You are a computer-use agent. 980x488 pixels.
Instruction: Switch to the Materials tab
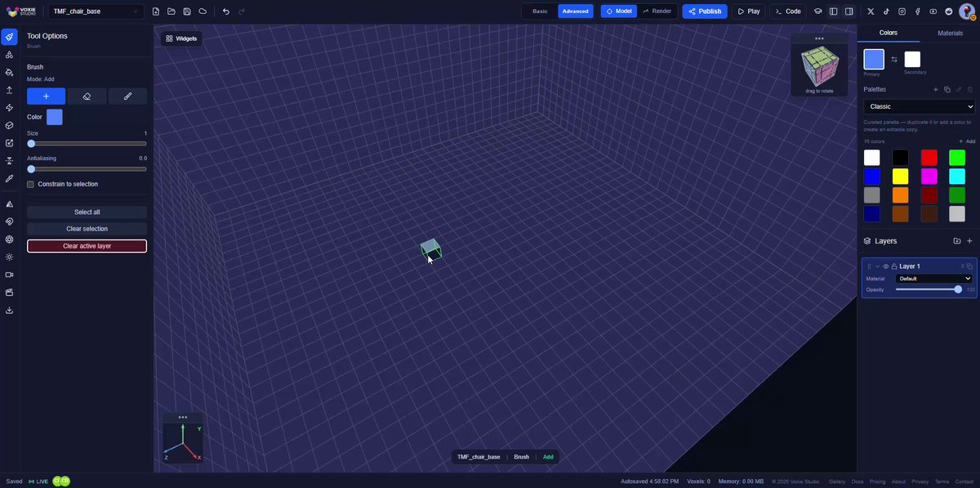point(950,33)
